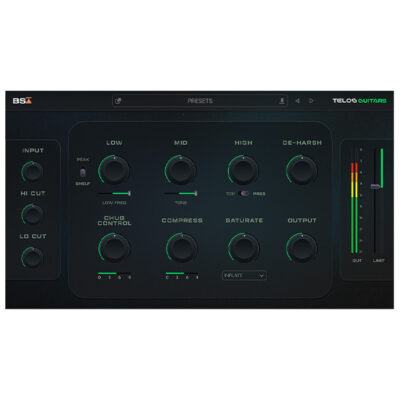Click the OUT label under the meter

tap(357, 261)
